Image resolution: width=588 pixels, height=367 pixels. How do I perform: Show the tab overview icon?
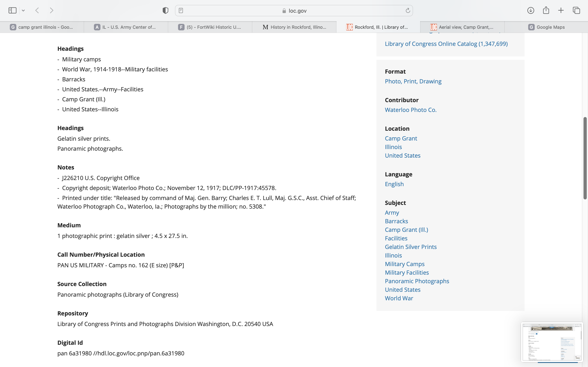(576, 10)
